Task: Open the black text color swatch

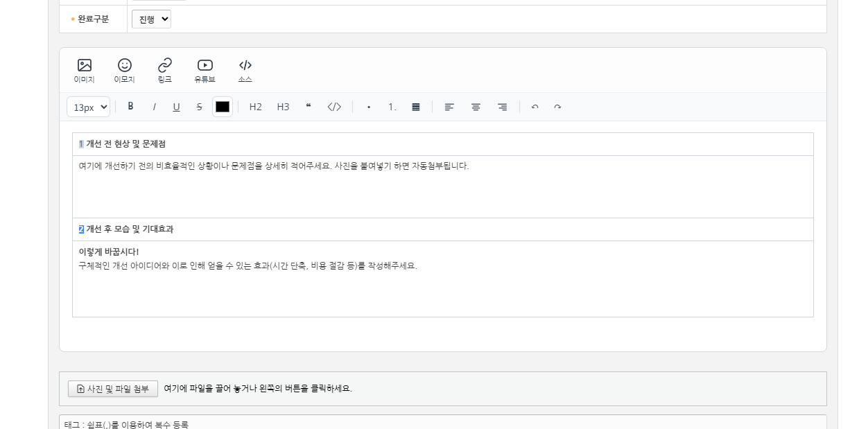Action: coord(223,107)
